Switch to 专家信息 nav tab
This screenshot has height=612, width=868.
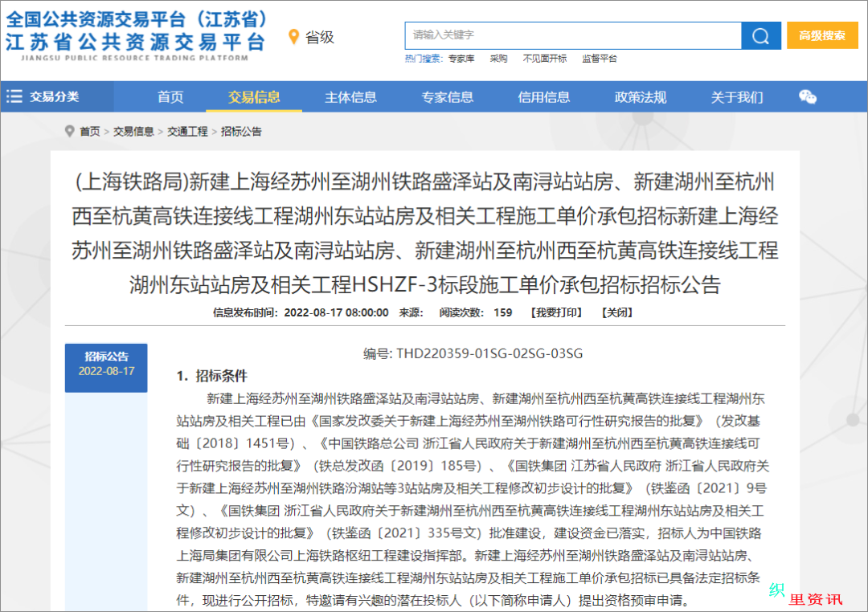click(448, 97)
